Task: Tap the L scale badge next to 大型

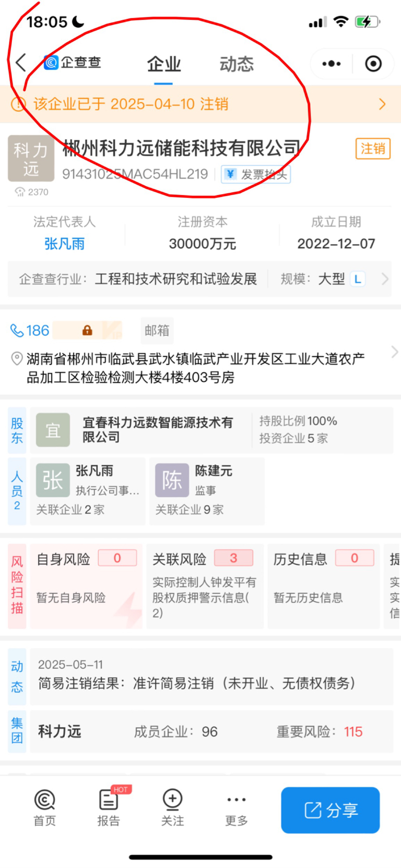Action: coord(358,279)
